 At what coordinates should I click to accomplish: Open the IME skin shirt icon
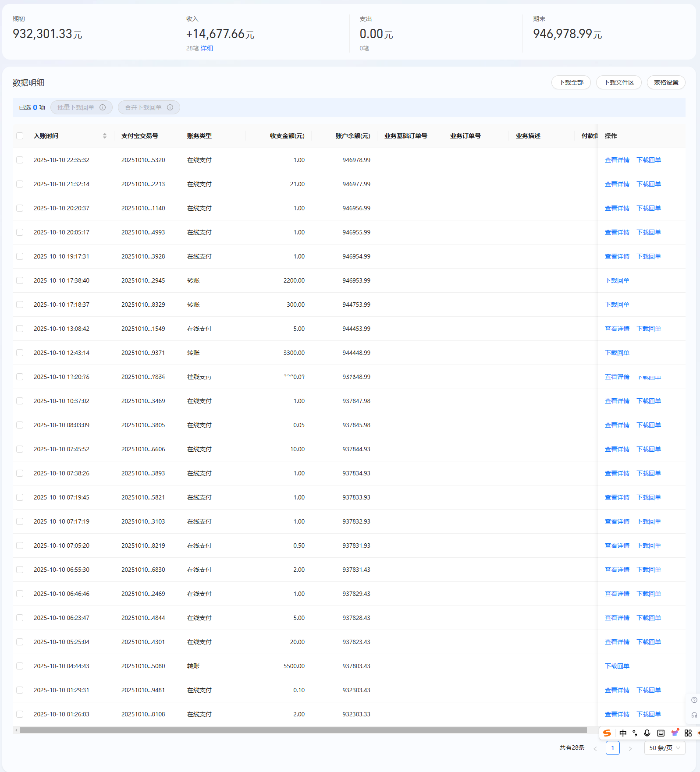[675, 733]
